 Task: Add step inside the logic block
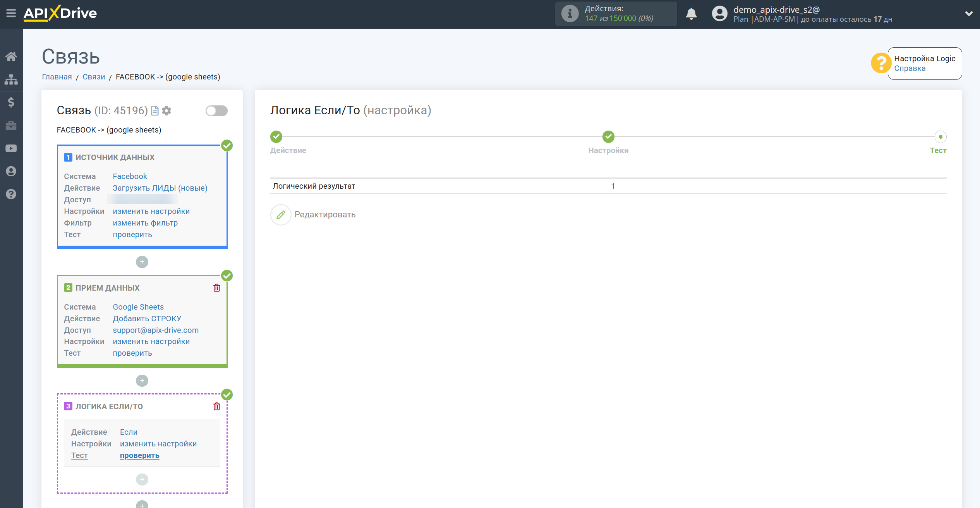(x=142, y=480)
